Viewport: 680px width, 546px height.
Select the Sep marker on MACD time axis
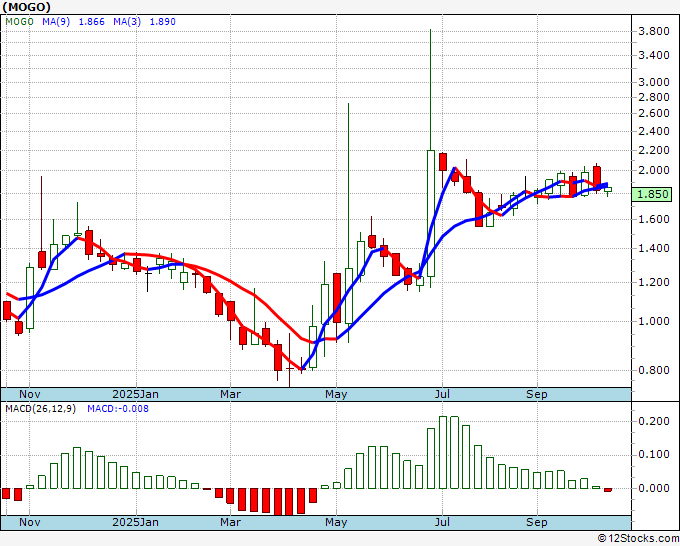coord(537,522)
